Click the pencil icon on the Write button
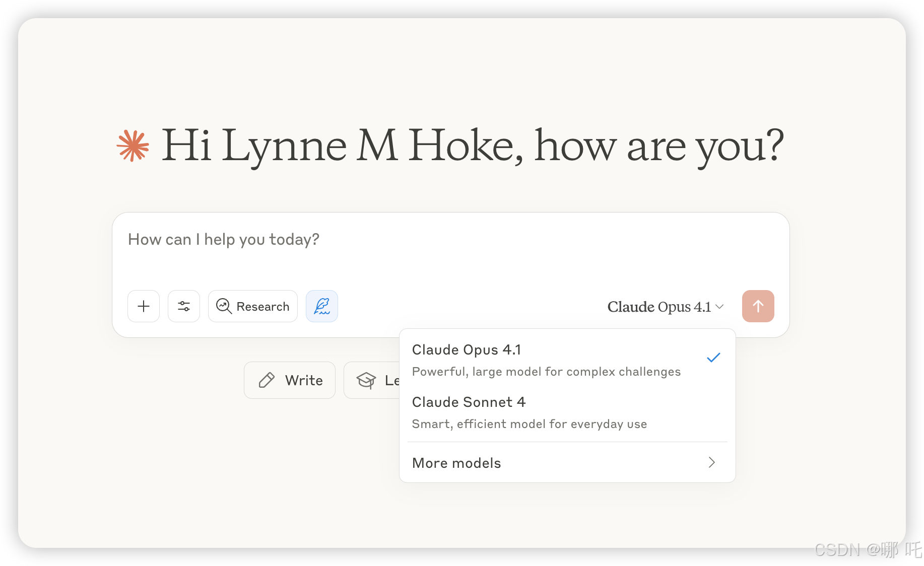 (267, 380)
